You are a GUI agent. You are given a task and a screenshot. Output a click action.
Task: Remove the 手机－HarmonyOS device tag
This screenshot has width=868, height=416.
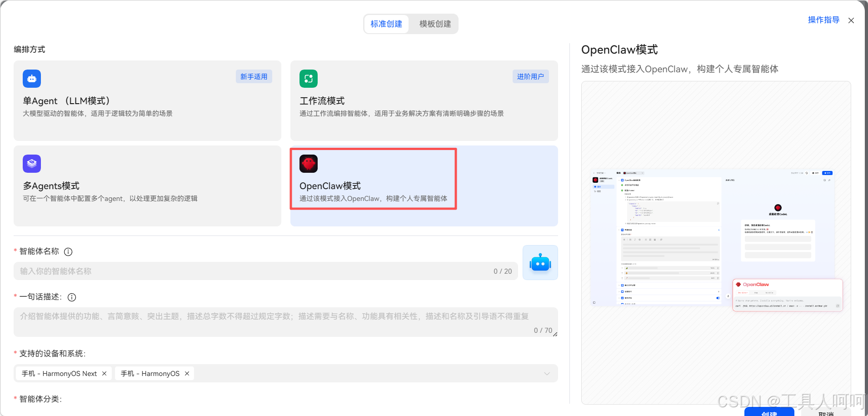click(x=186, y=373)
